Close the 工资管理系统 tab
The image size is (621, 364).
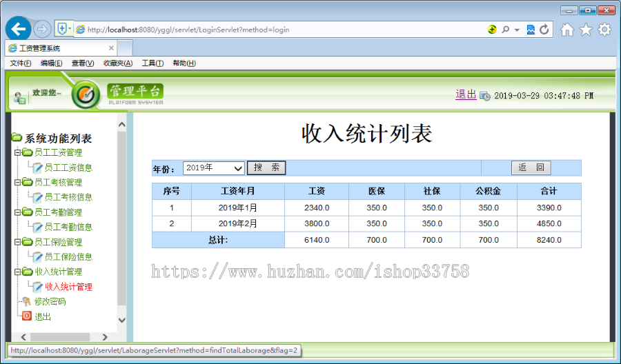pyautogui.click(x=111, y=48)
